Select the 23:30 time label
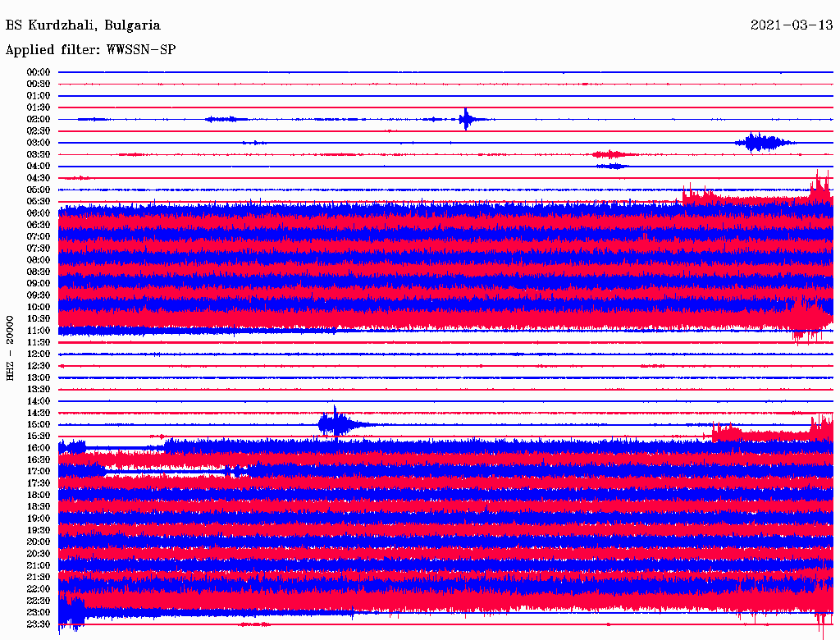This screenshot has width=840, height=640. (39, 624)
